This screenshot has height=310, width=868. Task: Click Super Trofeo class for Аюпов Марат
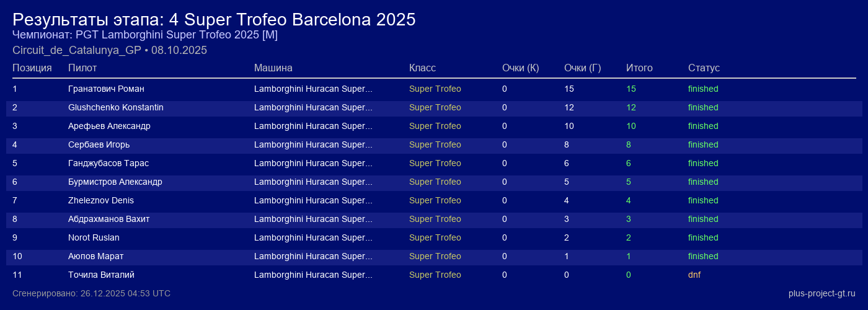tap(435, 256)
